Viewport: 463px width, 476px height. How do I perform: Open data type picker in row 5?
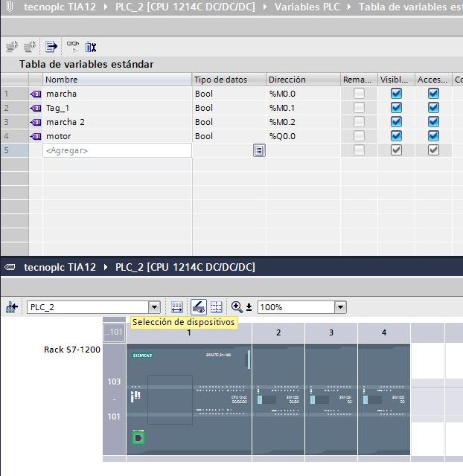coord(258,150)
